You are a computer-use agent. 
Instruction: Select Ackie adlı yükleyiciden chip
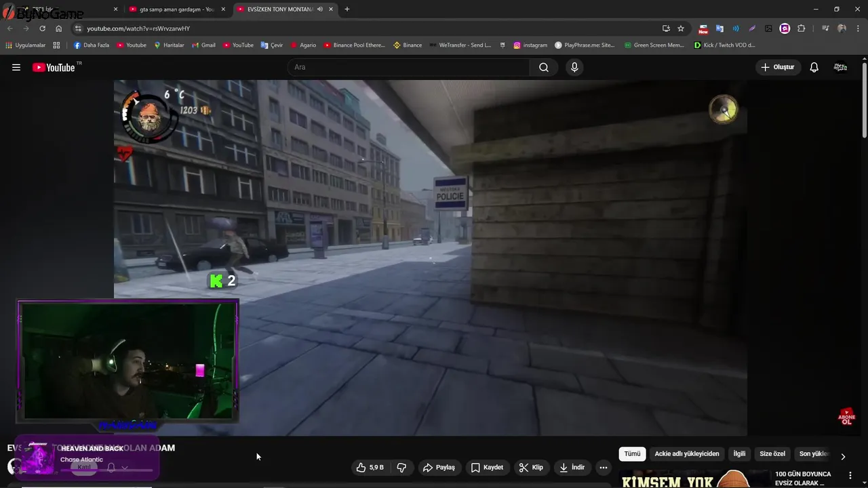tap(686, 454)
